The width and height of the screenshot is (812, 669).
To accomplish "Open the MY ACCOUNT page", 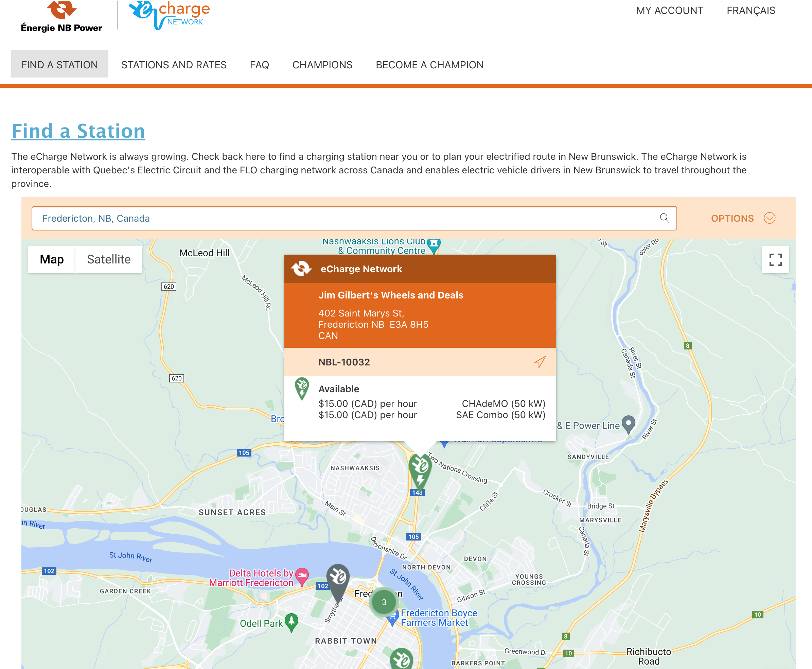I will [670, 11].
